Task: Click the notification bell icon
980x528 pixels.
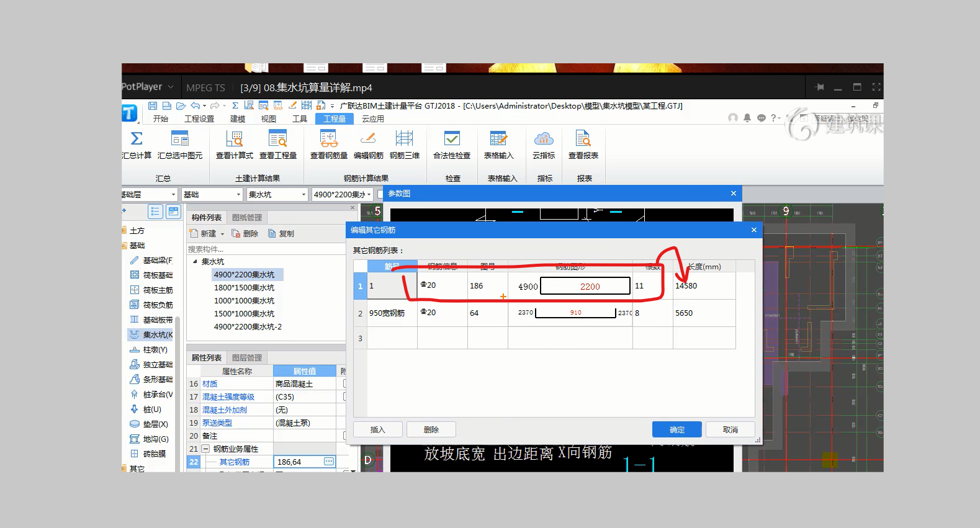Action: (x=747, y=118)
